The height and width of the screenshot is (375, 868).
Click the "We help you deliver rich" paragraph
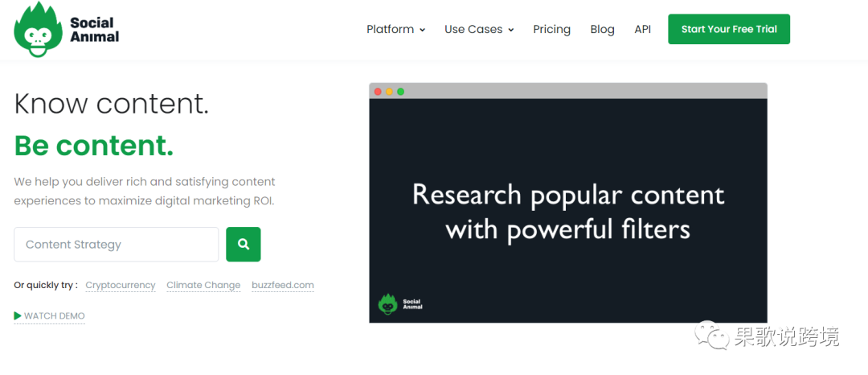(x=145, y=191)
